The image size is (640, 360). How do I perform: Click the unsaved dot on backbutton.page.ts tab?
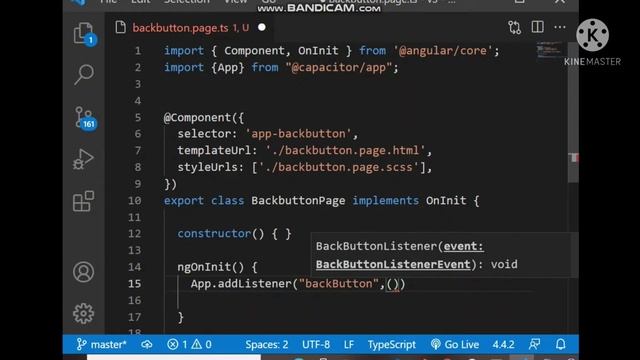(x=262, y=27)
